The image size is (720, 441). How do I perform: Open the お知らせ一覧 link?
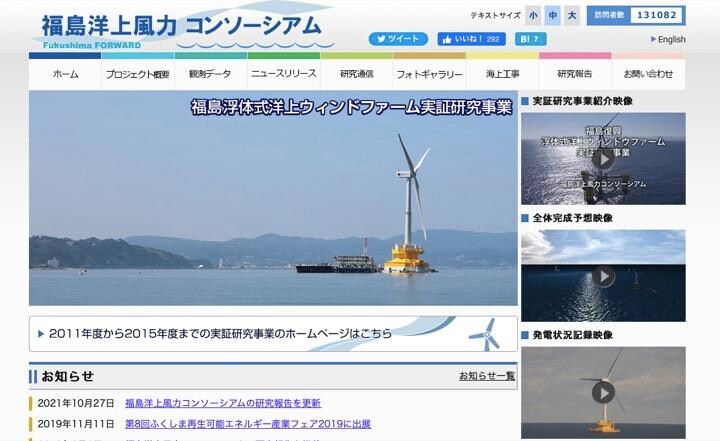click(487, 376)
